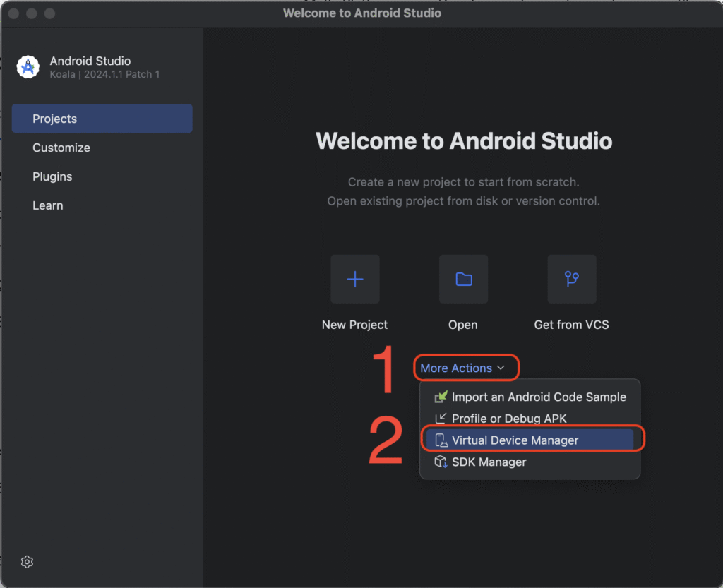Viewport: 723px width, 588px height.
Task: Open the Learn section
Action: pos(102,205)
